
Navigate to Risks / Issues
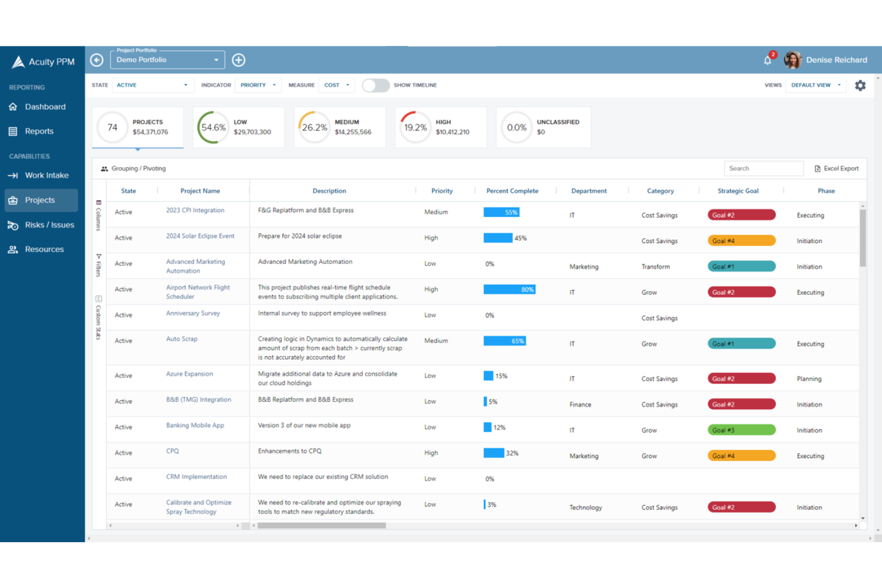[x=49, y=225]
